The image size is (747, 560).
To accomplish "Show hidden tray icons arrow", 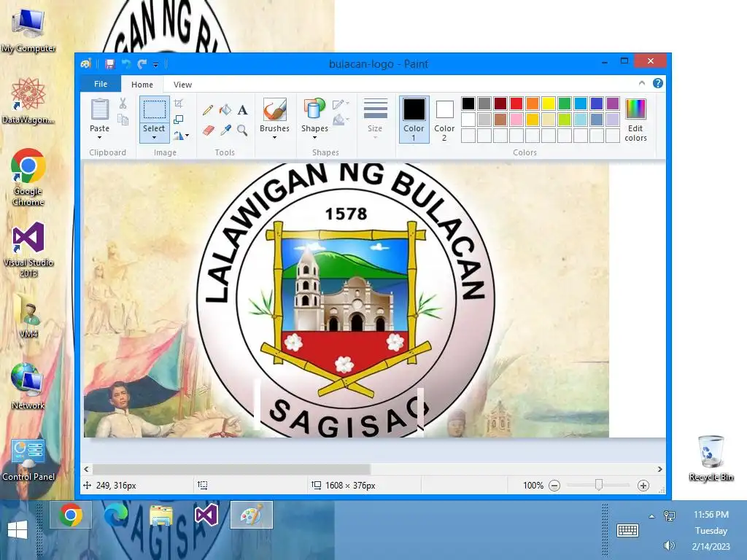I will [x=651, y=516].
